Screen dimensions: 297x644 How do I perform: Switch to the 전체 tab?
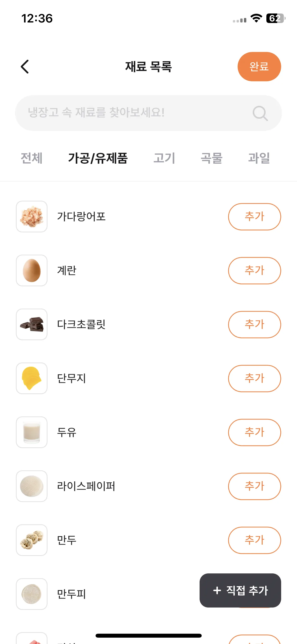[x=32, y=158]
